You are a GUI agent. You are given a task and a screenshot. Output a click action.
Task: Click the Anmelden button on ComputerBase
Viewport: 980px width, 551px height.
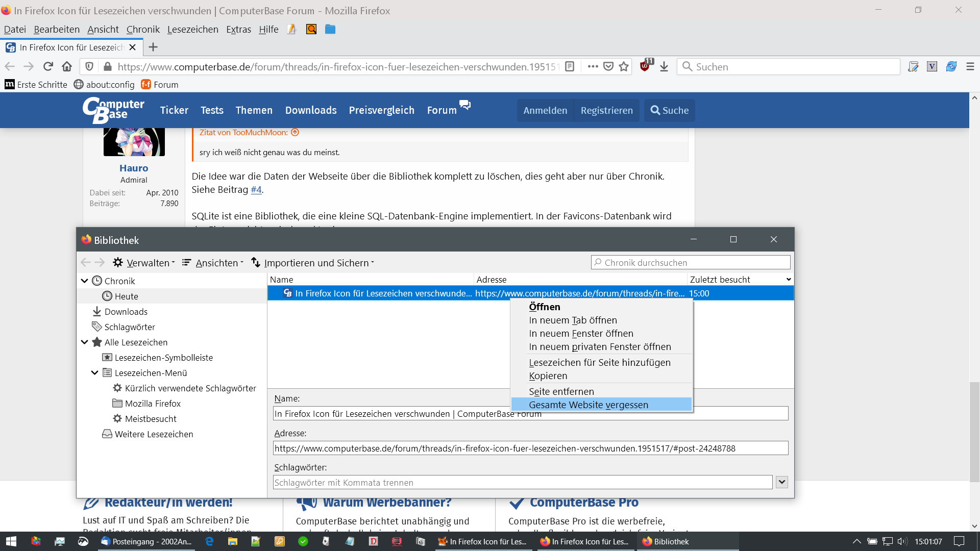tap(545, 110)
